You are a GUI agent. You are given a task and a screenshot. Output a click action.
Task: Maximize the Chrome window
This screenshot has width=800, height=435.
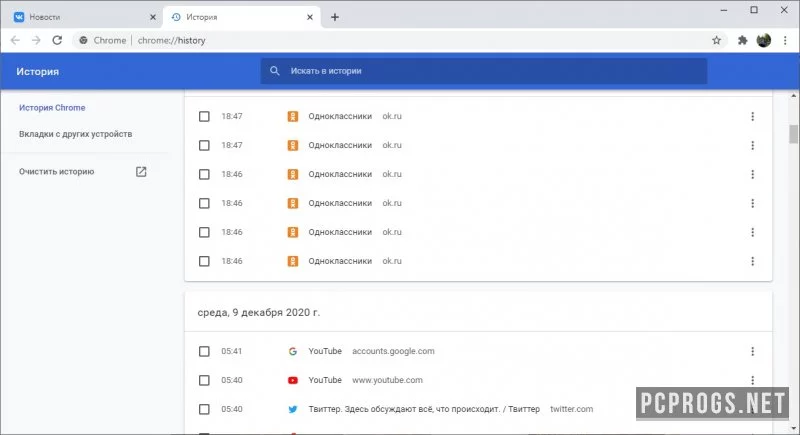754,10
